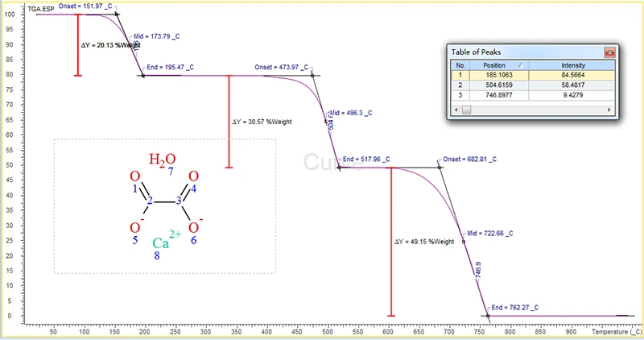The height and width of the screenshot is (340, 644).
Task: Click the Temperature (_C) axis label
Action: coord(617,332)
